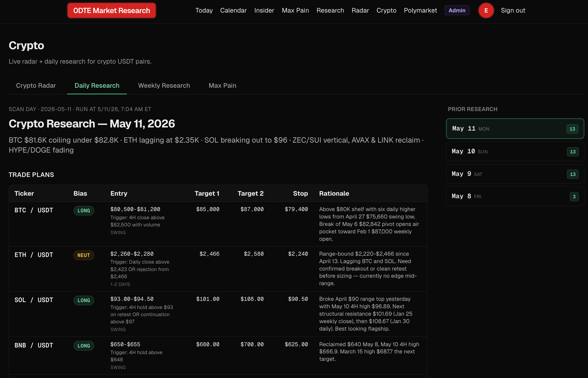Click Sign out
This screenshot has height=378, width=588.
coord(513,11)
